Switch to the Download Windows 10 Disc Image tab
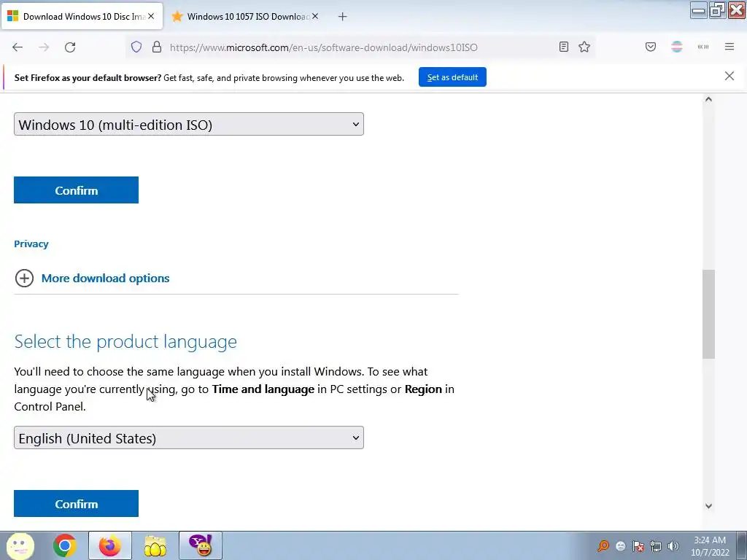 click(x=82, y=16)
